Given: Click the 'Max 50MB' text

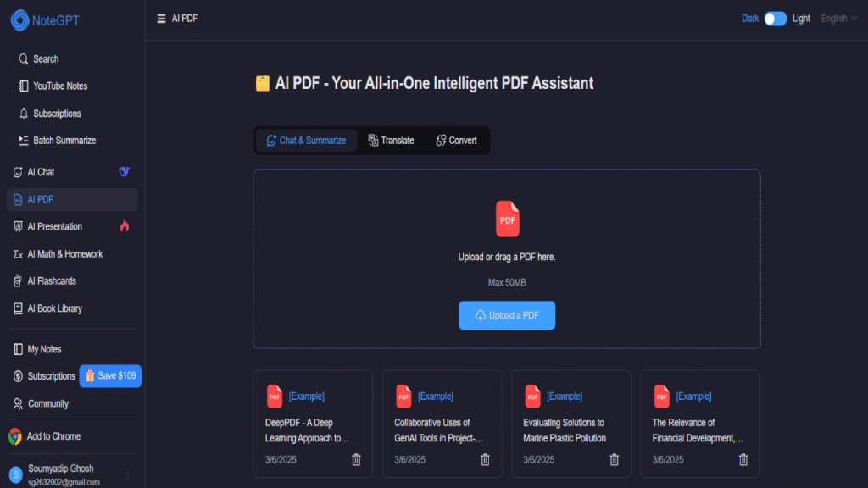Looking at the screenshot, I should (x=507, y=283).
